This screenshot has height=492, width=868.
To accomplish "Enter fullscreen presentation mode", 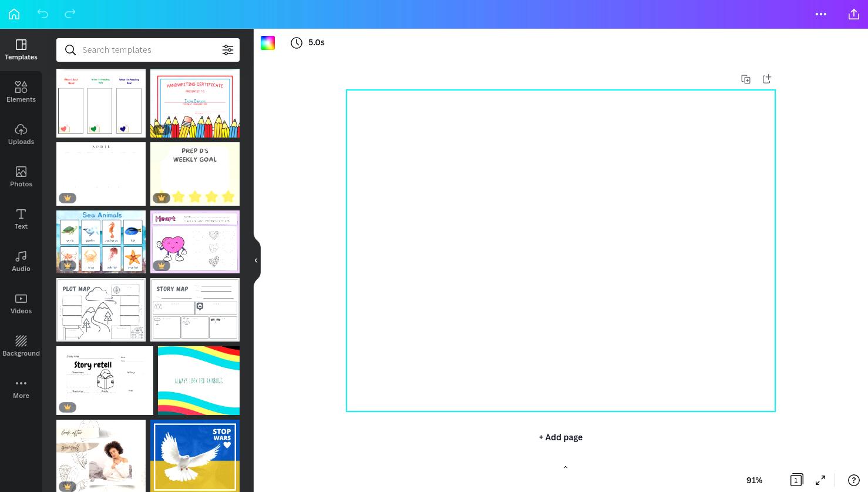I will click(x=820, y=480).
